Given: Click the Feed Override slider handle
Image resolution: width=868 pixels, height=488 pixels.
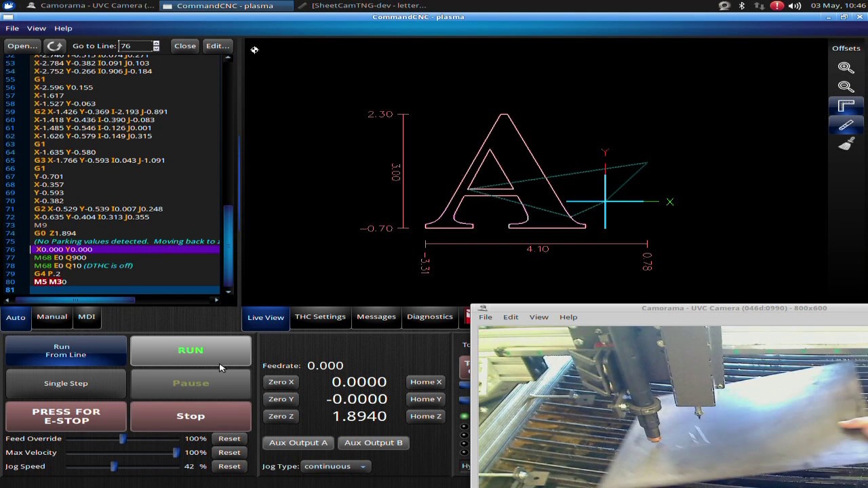Looking at the screenshot, I should [123, 439].
